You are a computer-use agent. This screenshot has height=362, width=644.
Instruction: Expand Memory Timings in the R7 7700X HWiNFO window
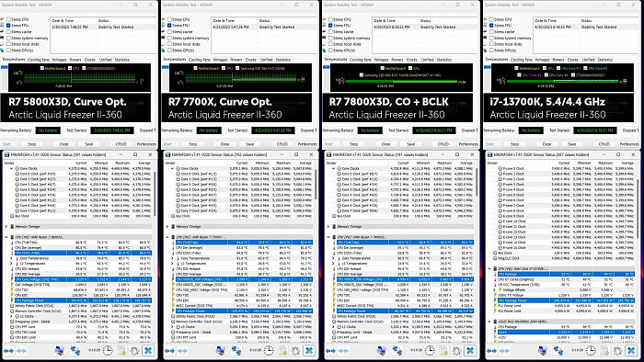coord(167,226)
